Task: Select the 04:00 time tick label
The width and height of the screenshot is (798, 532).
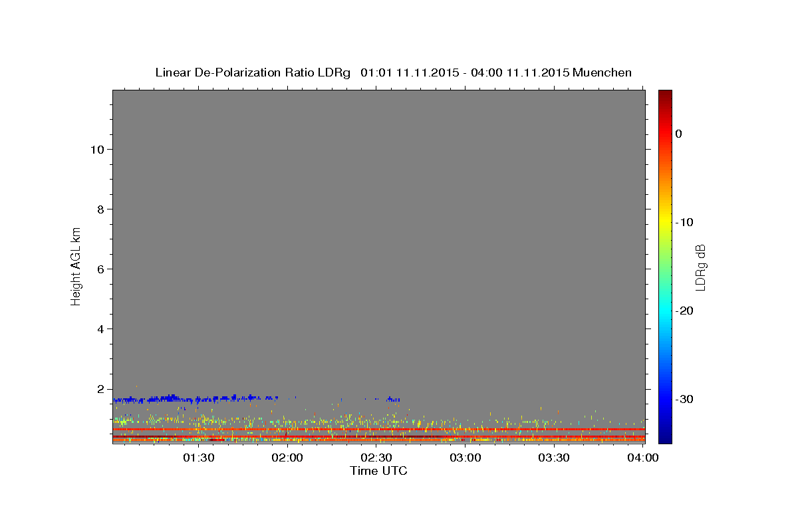Action: click(643, 458)
